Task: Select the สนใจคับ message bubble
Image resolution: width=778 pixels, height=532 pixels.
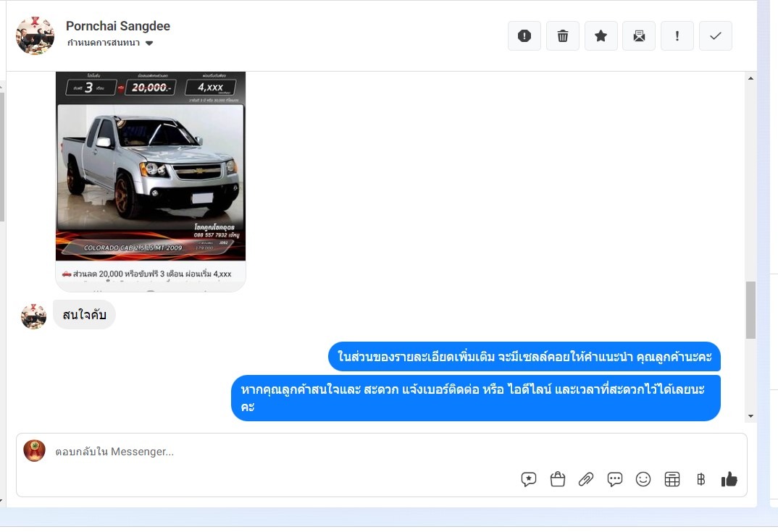Action: (x=84, y=314)
